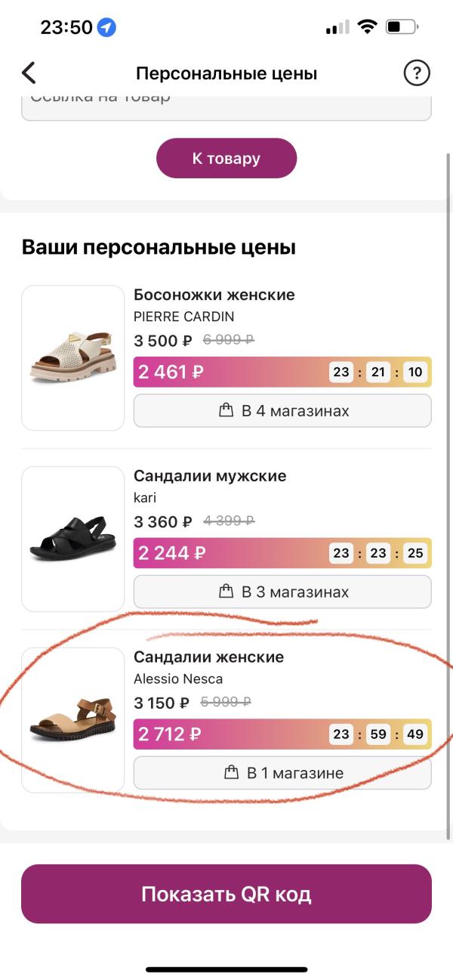Select "Сандалии женские" product title
Screen dimensions: 453x980
[208, 657]
